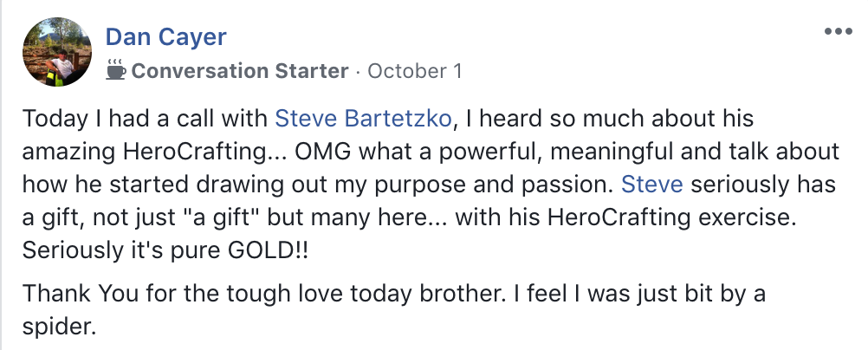This screenshot has height=350, width=868.
Task: Click the word "Seriously" starting the fourth line
Action: coord(68,250)
